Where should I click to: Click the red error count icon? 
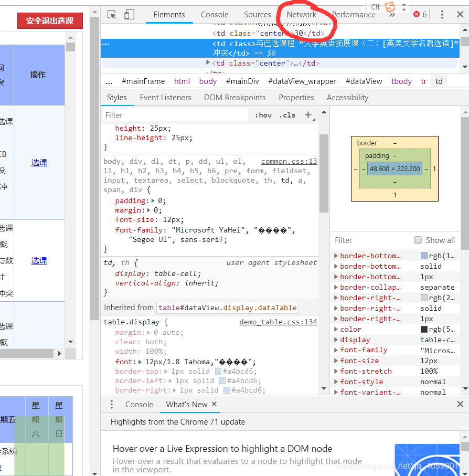coord(417,14)
